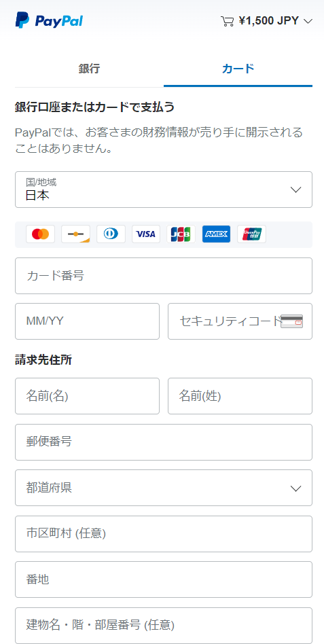Click the PayPal logo
The width and height of the screenshot is (324, 644).
[x=49, y=20]
